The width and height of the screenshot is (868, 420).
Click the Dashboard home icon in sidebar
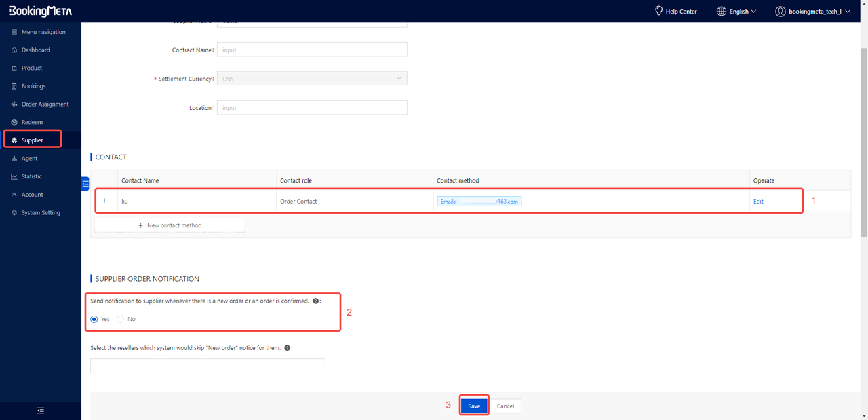(14, 50)
